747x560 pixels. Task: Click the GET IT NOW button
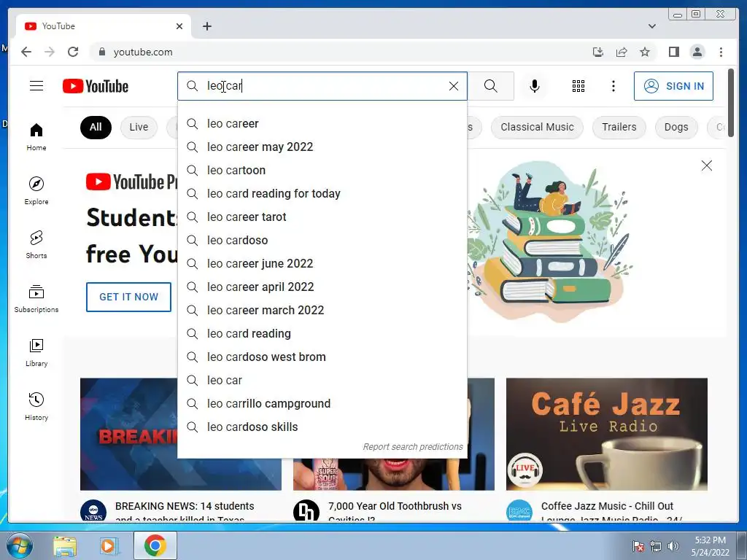click(128, 297)
